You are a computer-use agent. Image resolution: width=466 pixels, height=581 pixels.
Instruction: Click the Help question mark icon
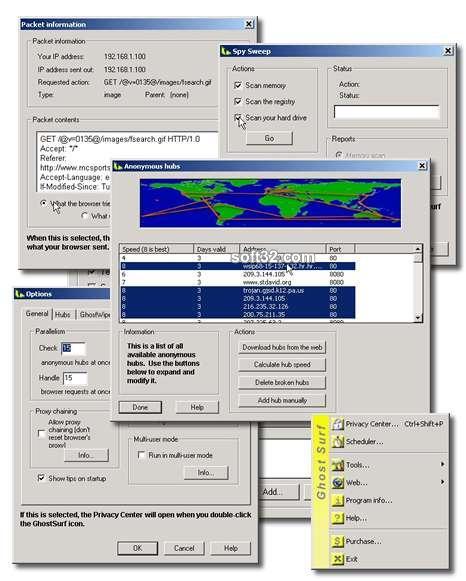(337, 518)
